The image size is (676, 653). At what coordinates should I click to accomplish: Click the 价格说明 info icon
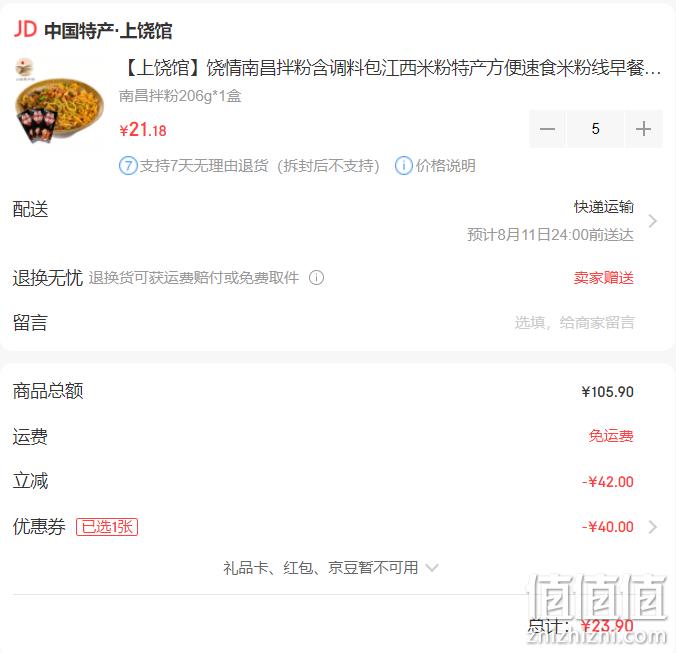point(404,166)
